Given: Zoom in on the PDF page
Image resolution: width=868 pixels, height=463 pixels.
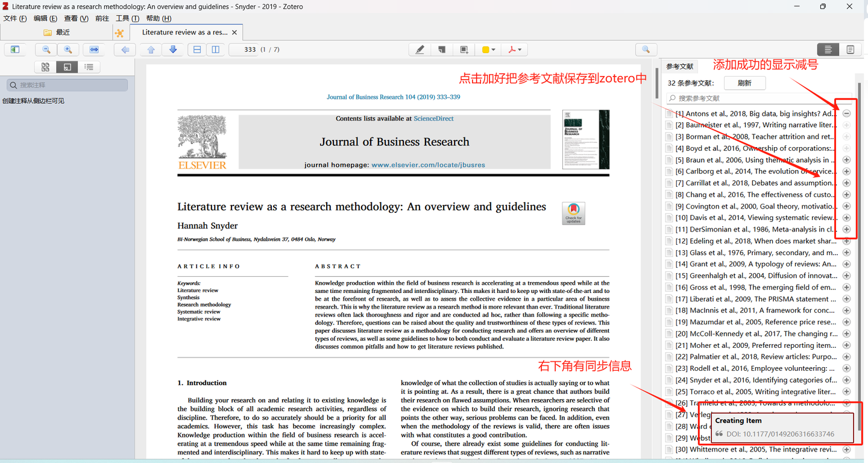Looking at the screenshot, I should (x=68, y=49).
